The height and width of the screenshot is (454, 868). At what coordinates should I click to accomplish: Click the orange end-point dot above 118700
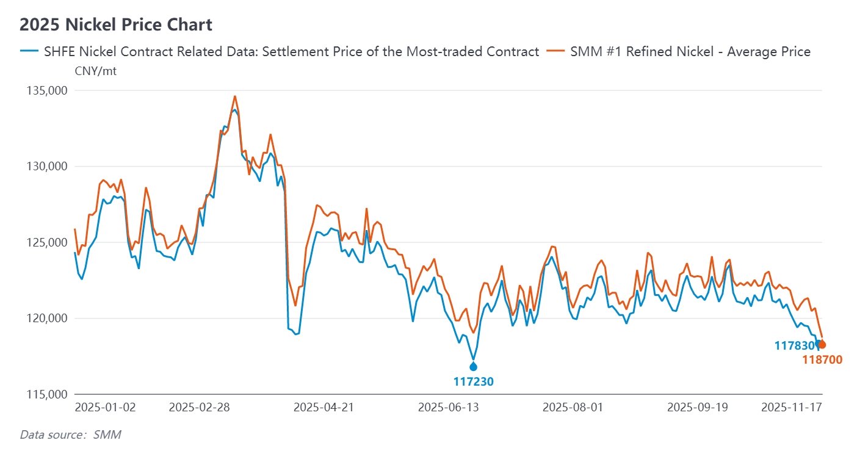(x=822, y=345)
